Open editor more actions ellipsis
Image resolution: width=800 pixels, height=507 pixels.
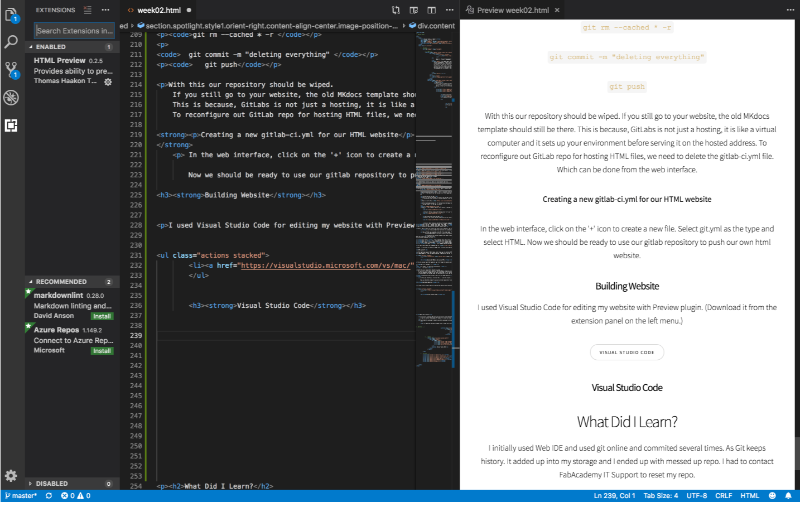point(449,10)
